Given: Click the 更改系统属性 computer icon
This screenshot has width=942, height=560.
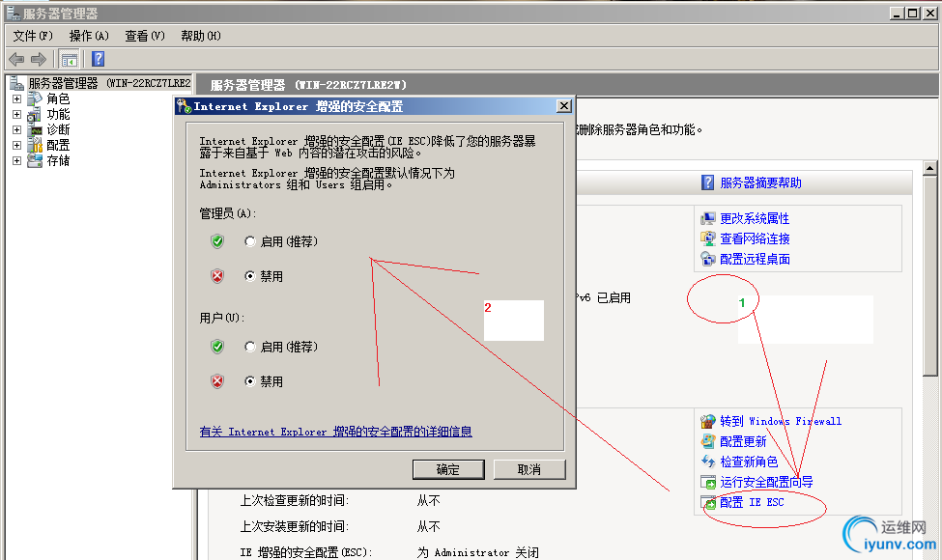Looking at the screenshot, I should coord(707,218).
